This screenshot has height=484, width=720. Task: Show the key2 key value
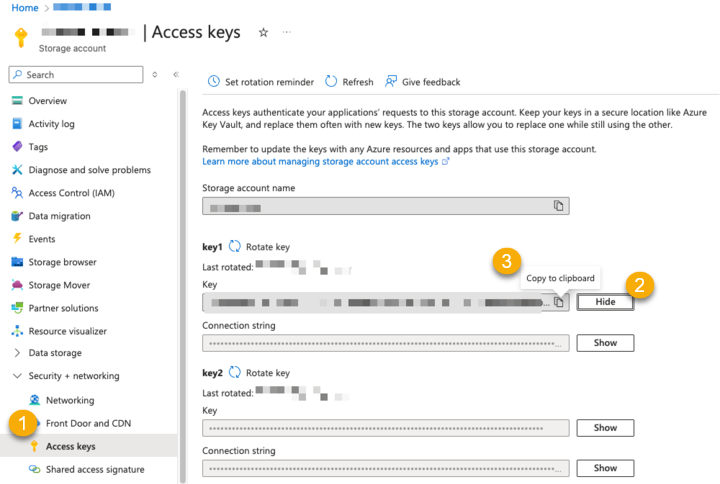tap(605, 428)
